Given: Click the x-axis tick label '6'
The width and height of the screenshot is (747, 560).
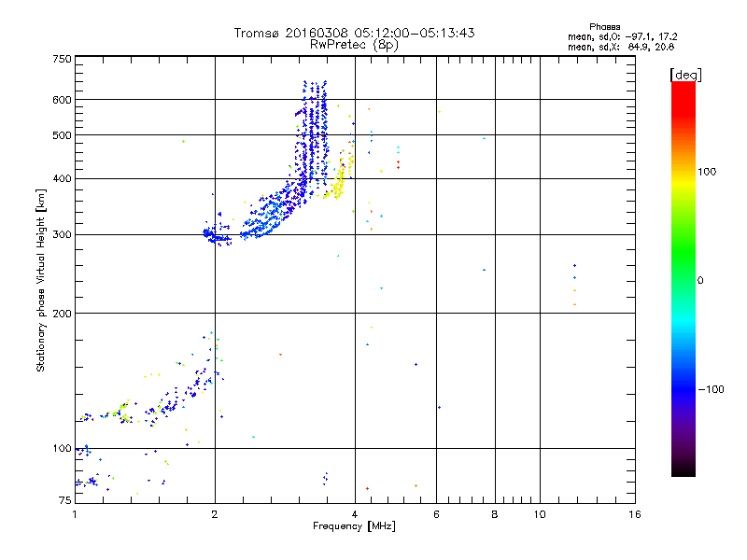Looking at the screenshot, I should point(436,514).
